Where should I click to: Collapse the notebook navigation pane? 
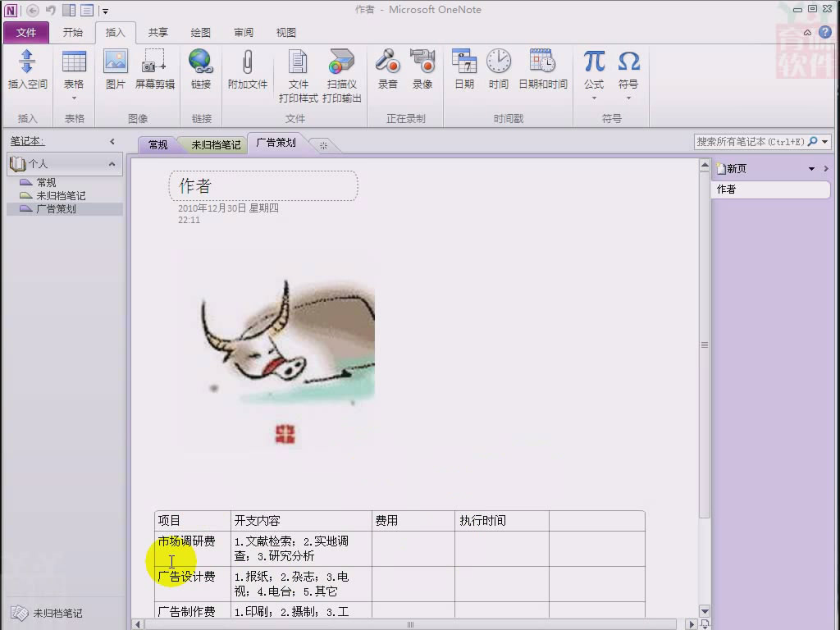click(112, 141)
